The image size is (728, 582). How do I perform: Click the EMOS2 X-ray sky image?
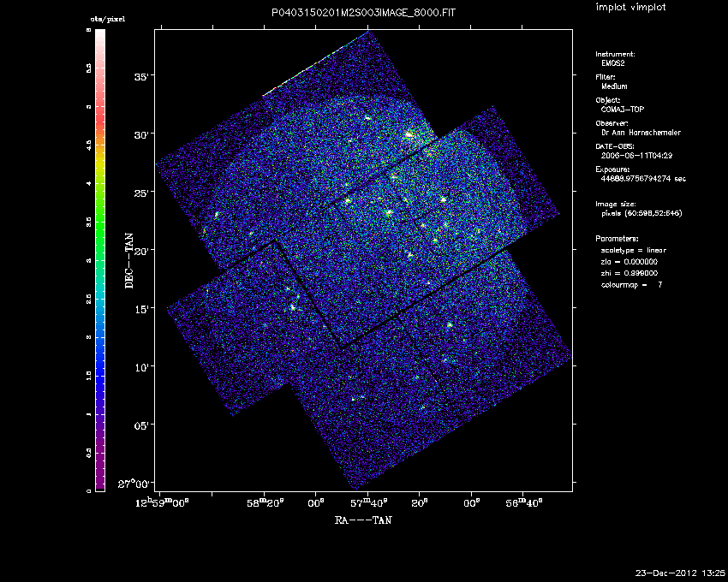tap(363, 260)
